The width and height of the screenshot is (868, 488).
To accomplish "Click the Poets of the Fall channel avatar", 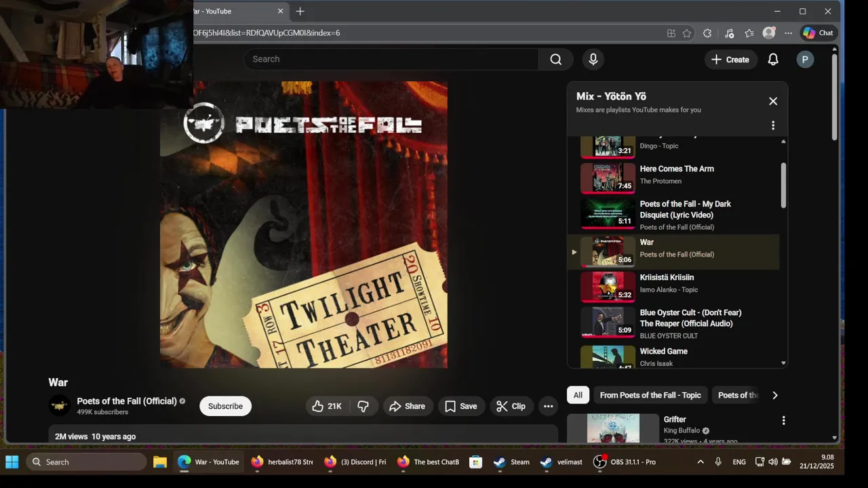I will tap(60, 405).
